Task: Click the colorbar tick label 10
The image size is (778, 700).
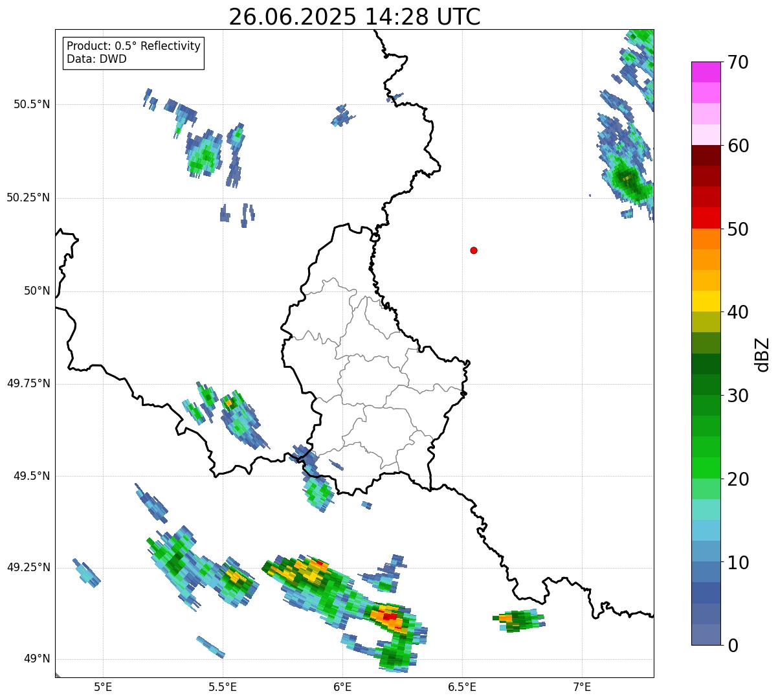Action: point(739,562)
